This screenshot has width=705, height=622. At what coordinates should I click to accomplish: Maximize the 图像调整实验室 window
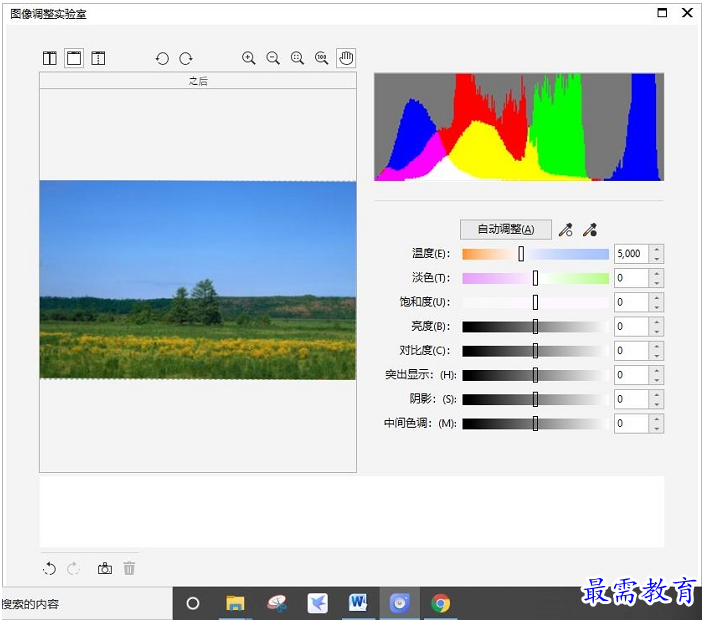(662, 13)
